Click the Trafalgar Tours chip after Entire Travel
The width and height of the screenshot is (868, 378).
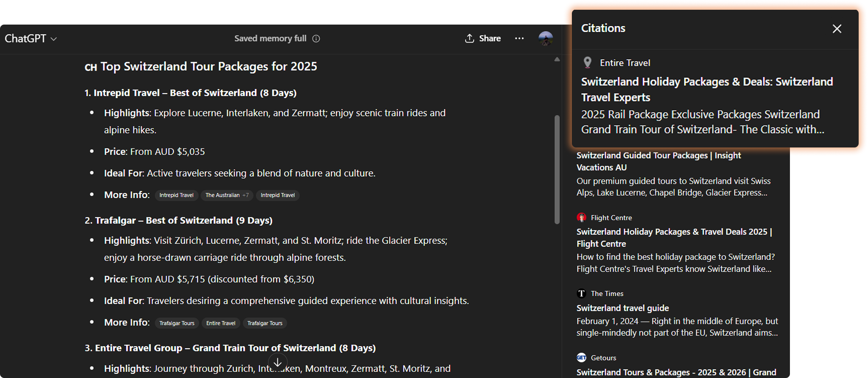[265, 323]
